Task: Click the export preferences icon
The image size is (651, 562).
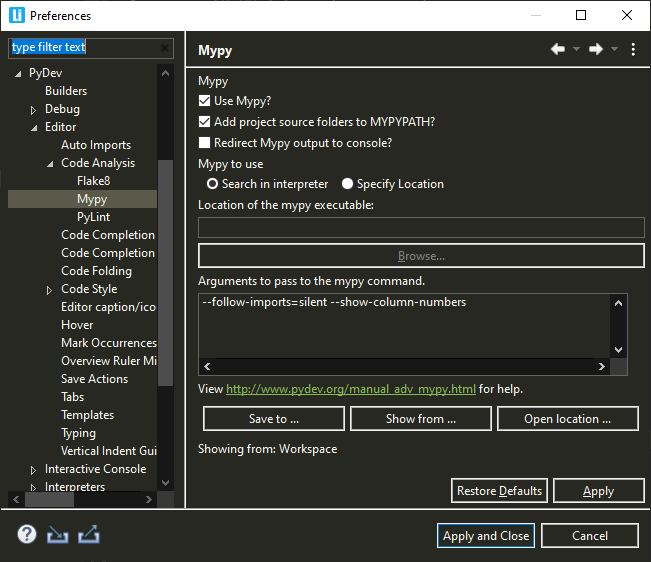Action: pos(89,534)
